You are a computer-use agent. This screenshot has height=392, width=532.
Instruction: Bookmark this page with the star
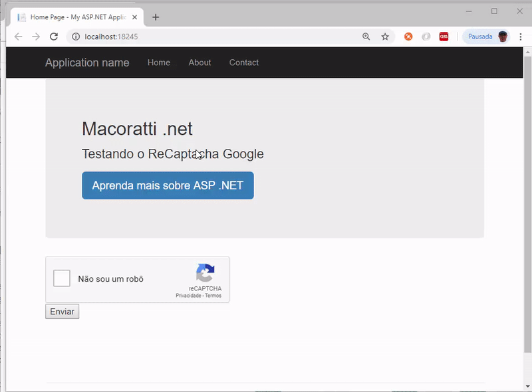[x=385, y=37]
